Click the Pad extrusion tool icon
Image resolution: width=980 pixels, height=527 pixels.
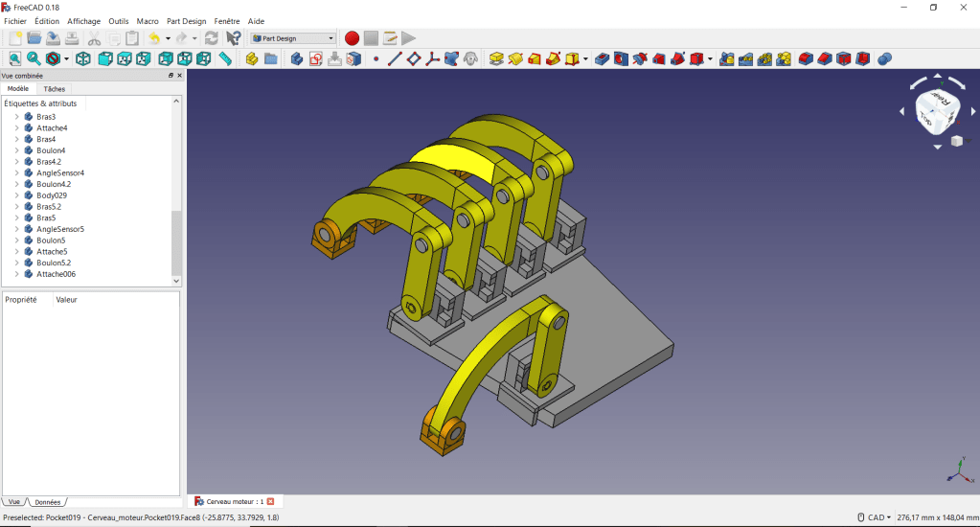(x=496, y=59)
